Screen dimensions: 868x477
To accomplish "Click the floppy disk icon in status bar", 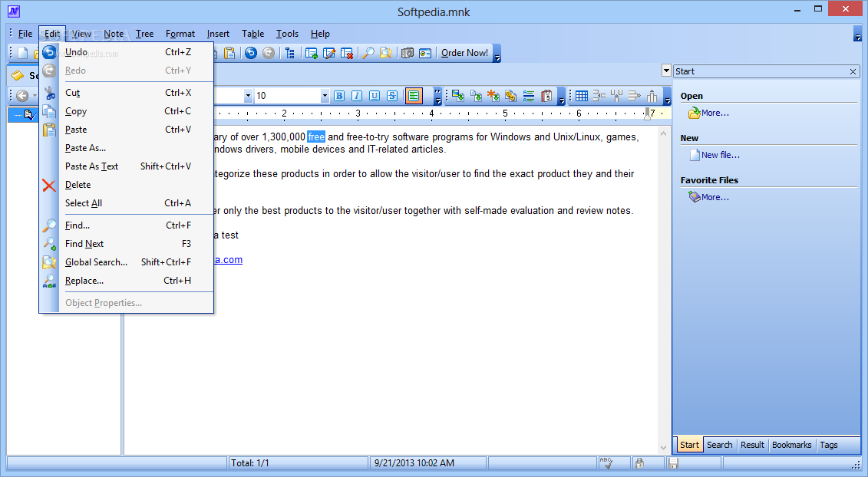I will click(x=673, y=463).
